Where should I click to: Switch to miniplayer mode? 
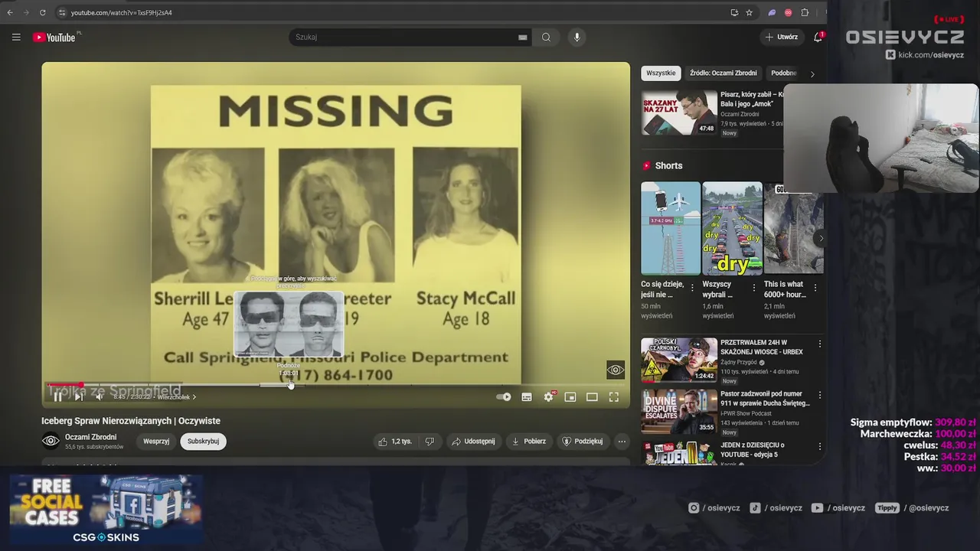[x=570, y=396]
